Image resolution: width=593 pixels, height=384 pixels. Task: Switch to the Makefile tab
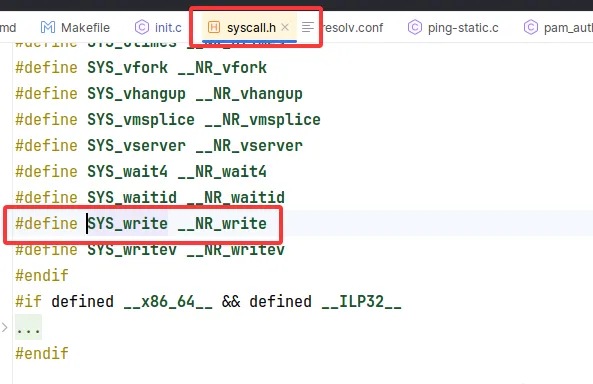click(x=75, y=27)
